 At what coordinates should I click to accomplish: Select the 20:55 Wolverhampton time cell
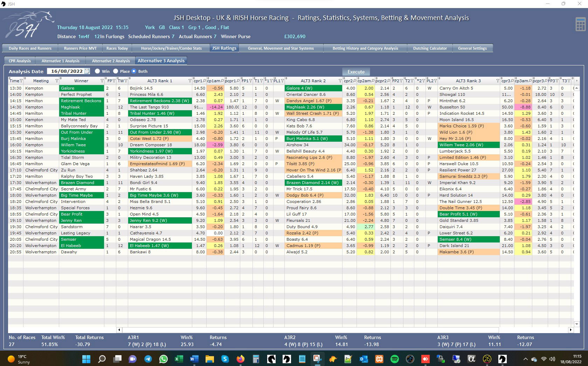click(x=15, y=252)
